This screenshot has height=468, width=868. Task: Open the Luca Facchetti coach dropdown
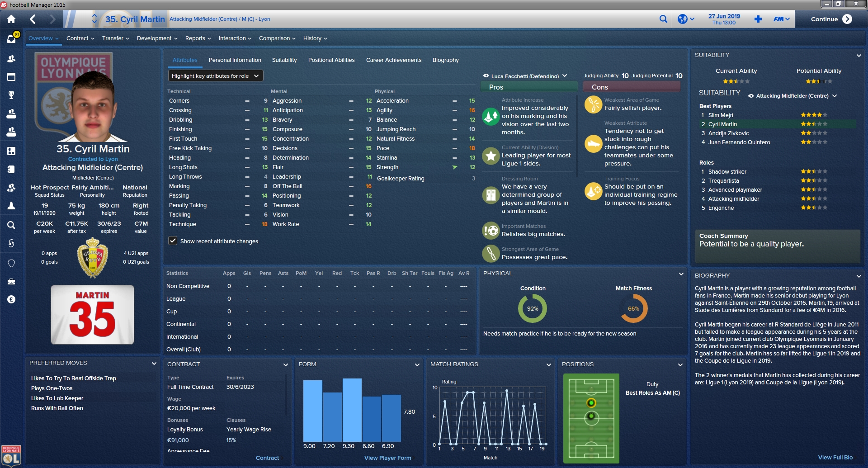click(x=525, y=76)
